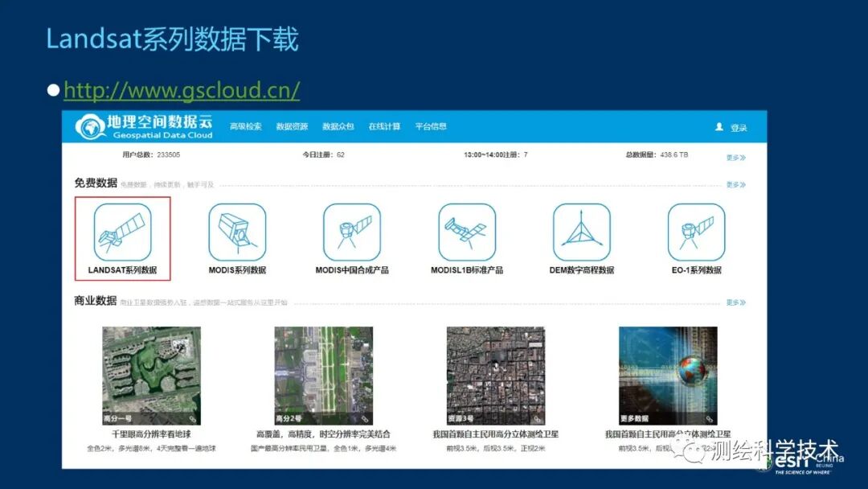This screenshot has width=868, height=489.
Task: Open the 高级检索 menu
Action: tap(246, 126)
